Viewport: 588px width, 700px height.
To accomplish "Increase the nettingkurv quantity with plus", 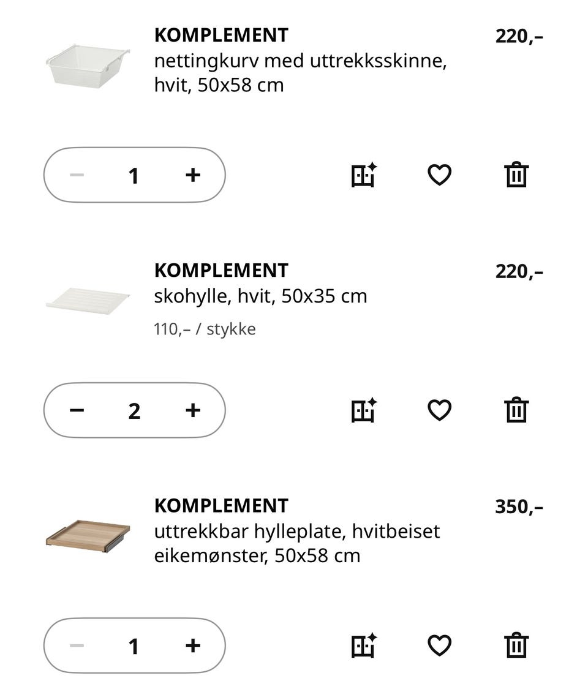I will click(193, 175).
